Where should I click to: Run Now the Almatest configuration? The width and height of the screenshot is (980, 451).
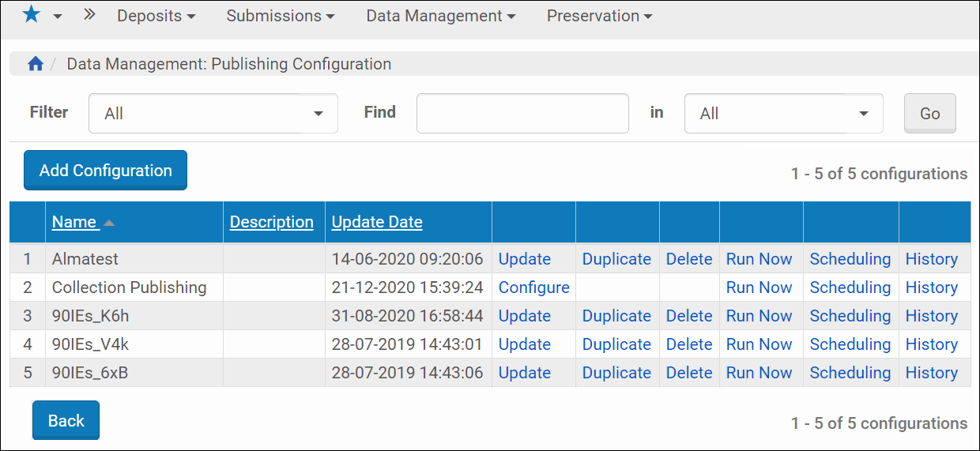click(x=759, y=259)
